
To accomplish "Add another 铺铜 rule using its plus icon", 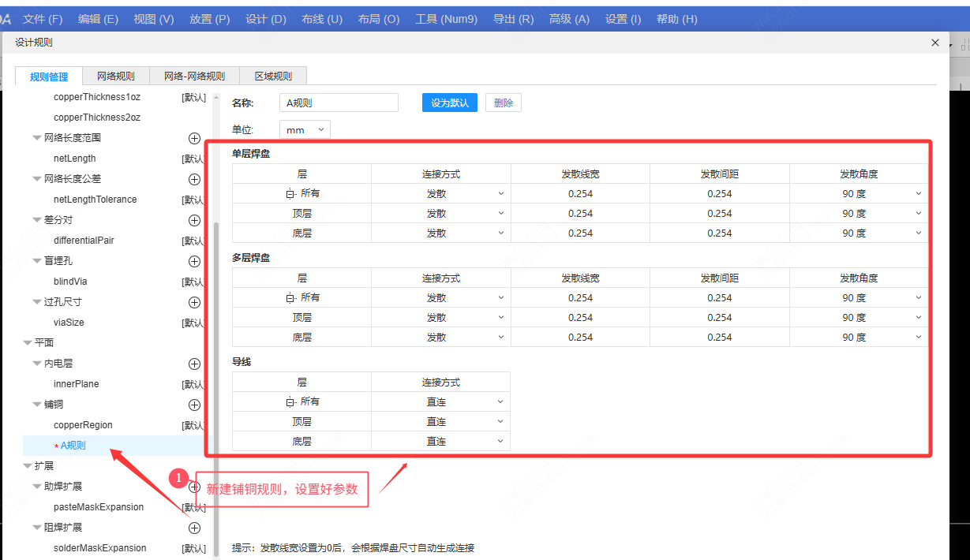I will coord(194,405).
